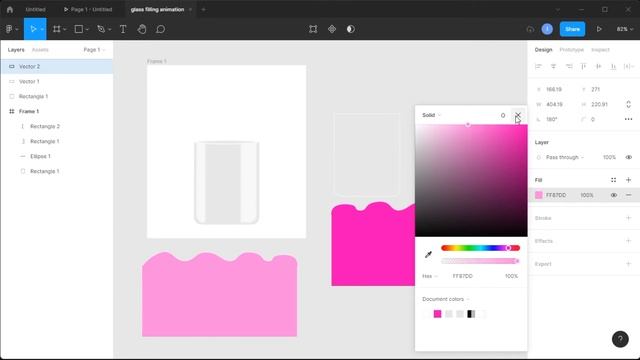Screen dimensions: 640x360
Task: Open the help question mark button
Action: (x=620, y=339)
